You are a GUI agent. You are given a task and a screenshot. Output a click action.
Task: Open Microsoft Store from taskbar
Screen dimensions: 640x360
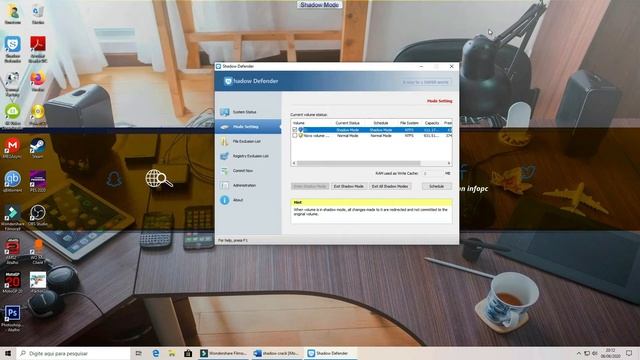click(188, 353)
